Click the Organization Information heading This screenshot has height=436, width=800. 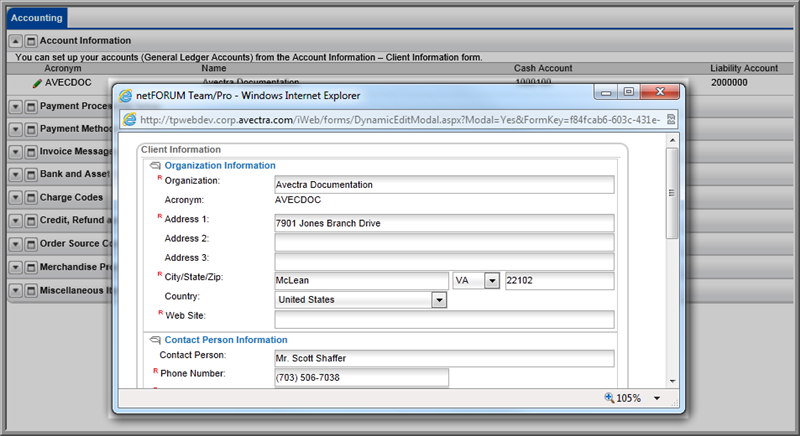coord(220,166)
